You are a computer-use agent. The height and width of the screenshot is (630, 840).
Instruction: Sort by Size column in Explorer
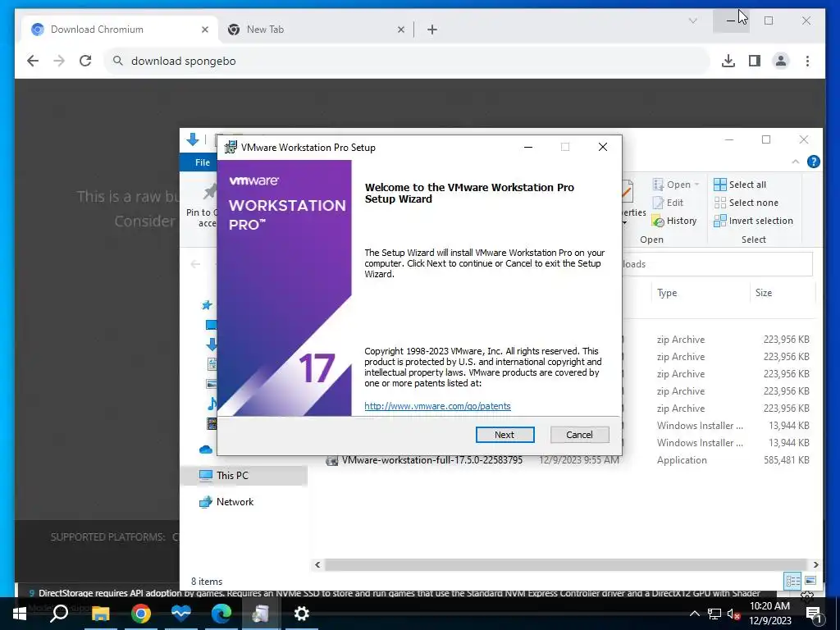[x=782, y=293]
